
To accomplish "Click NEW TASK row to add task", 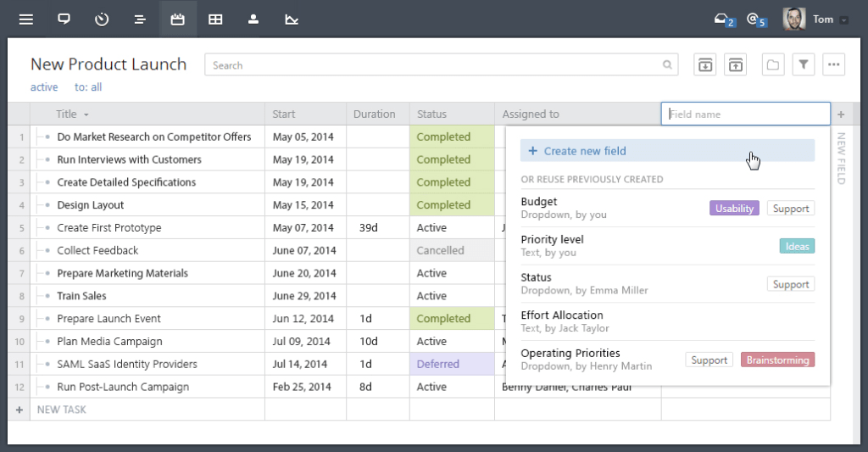I will coord(62,410).
